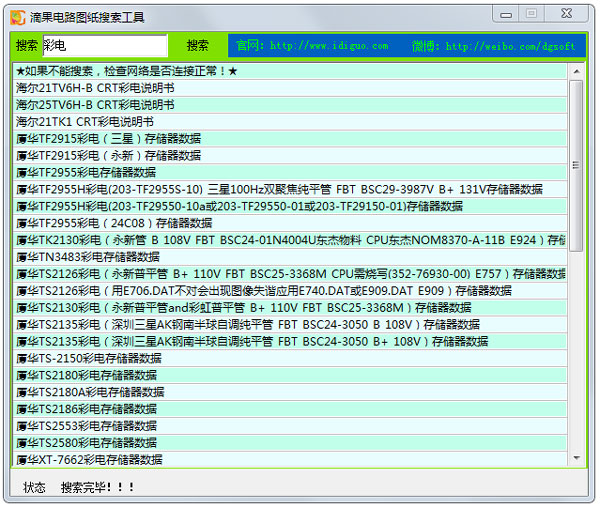Select row 厦华TS2186彩电存储器数据

coord(290,409)
